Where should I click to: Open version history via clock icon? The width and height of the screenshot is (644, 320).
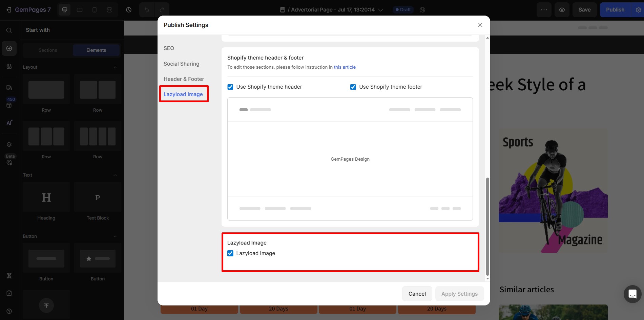pyautogui.click(x=128, y=9)
